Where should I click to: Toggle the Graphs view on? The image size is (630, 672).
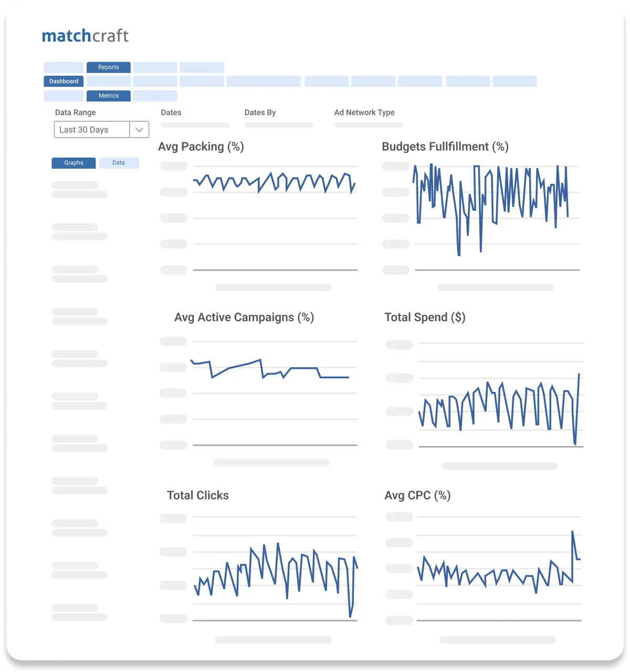[x=73, y=163]
